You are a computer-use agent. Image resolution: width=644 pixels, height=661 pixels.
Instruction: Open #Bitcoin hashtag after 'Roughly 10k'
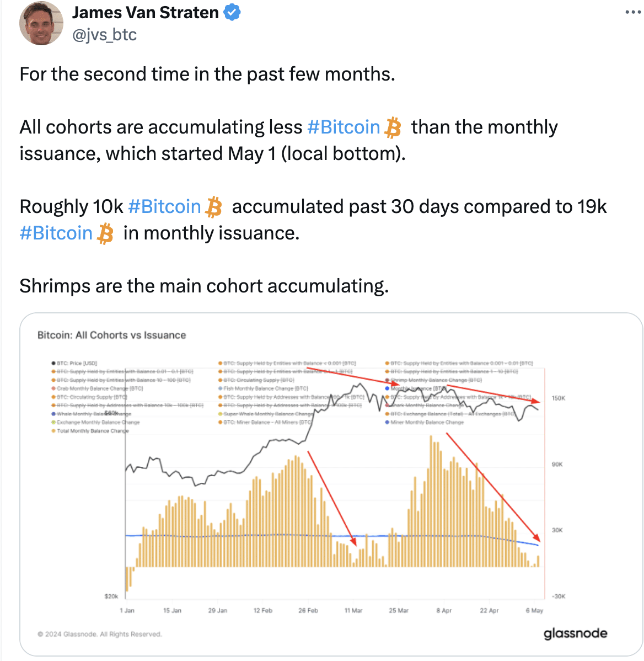pyautogui.click(x=164, y=206)
